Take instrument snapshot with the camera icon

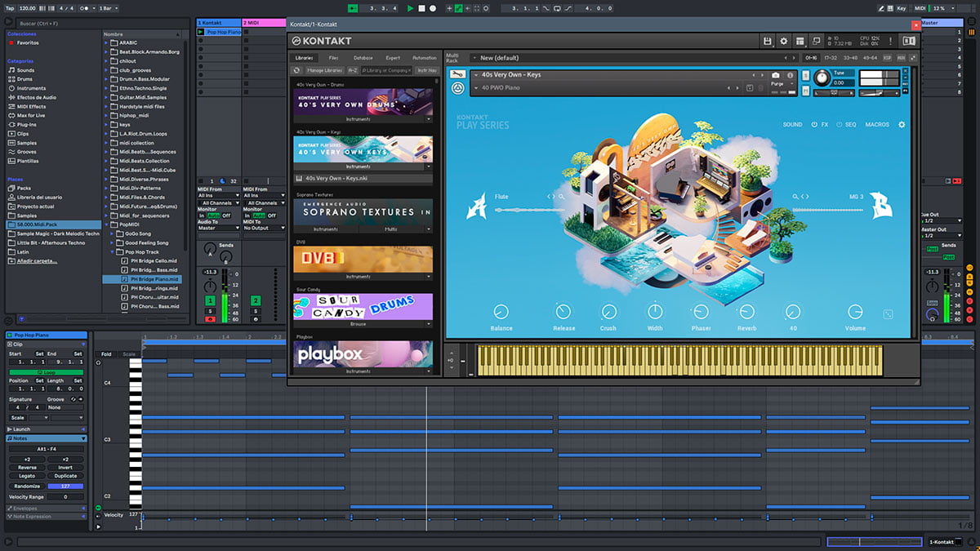pyautogui.click(x=776, y=75)
